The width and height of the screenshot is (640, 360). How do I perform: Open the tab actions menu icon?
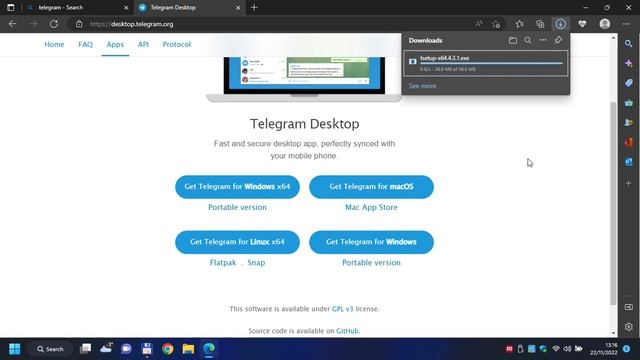coord(11,7)
